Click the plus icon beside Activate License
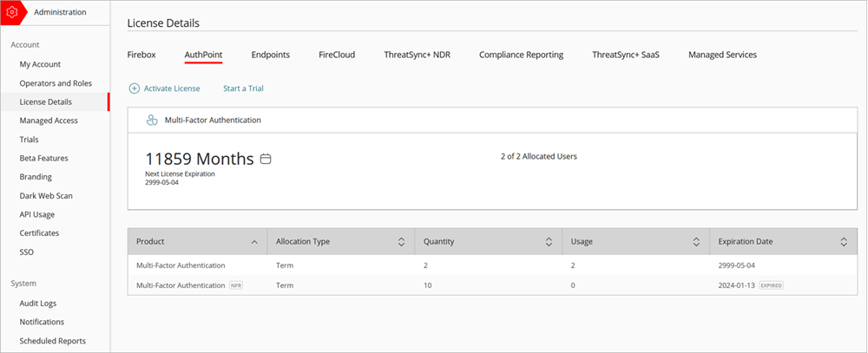Image resolution: width=868 pixels, height=353 pixels. pyautogui.click(x=134, y=88)
